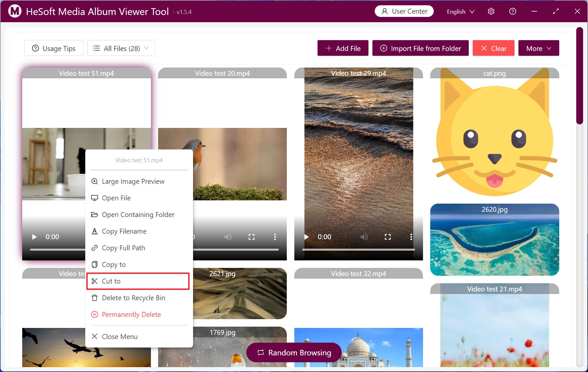Viewport: 588px width, 372px height.
Task: Click the Video test 29.mp4 progress bar
Action: click(359, 250)
